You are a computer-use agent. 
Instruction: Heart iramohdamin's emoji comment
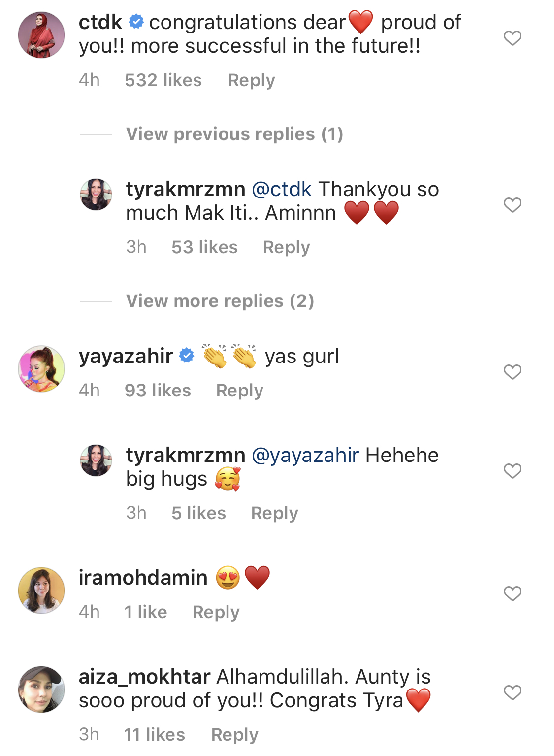512,593
